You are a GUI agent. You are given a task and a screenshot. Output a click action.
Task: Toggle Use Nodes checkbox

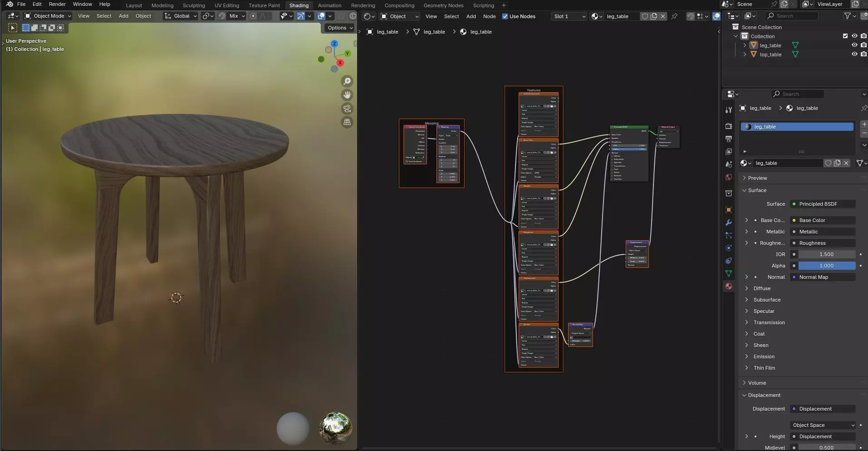pyautogui.click(x=505, y=16)
